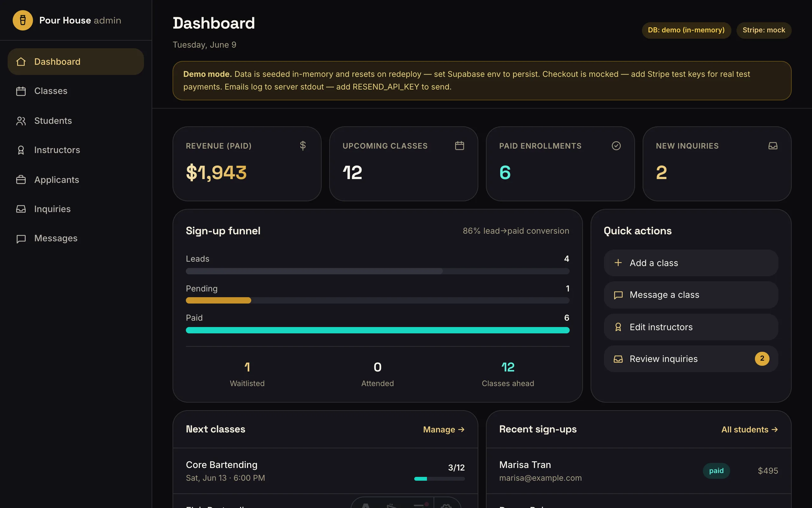Click the Quick actions heading
812x508 pixels.
tap(638, 231)
